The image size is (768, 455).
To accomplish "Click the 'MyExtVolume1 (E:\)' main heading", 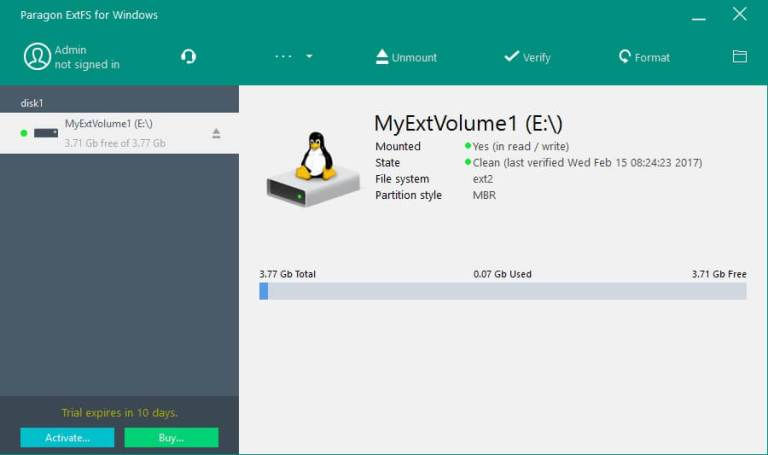I will pyautogui.click(x=468, y=123).
